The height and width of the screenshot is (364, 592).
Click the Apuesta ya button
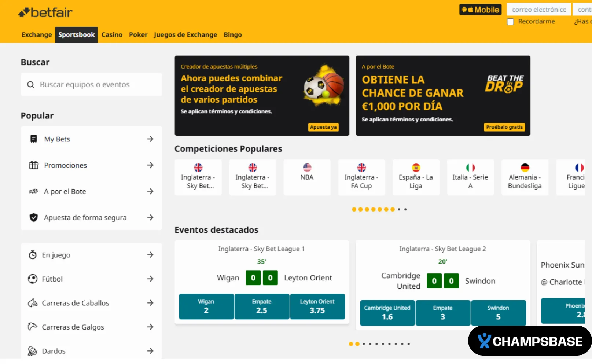pyautogui.click(x=323, y=127)
